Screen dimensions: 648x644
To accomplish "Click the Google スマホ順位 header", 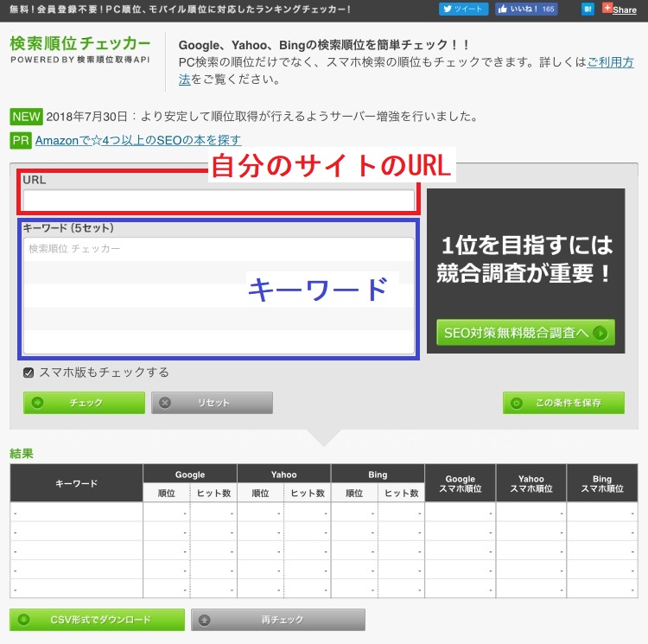I will pyautogui.click(x=460, y=483).
